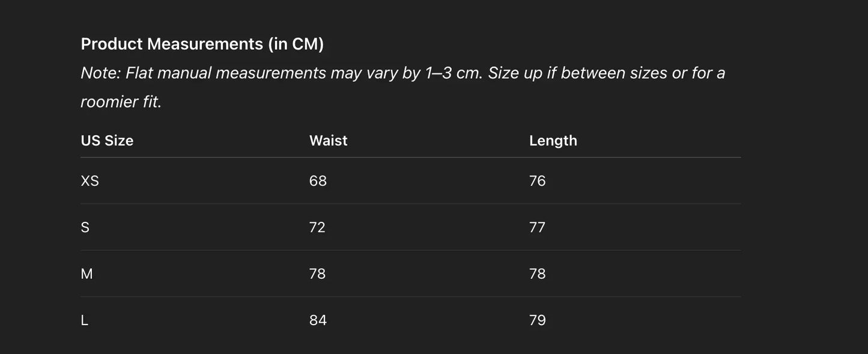The width and height of the screenshot is (868, 354).
Task: Click the L waist value 84
Action: tap(318, 320)
